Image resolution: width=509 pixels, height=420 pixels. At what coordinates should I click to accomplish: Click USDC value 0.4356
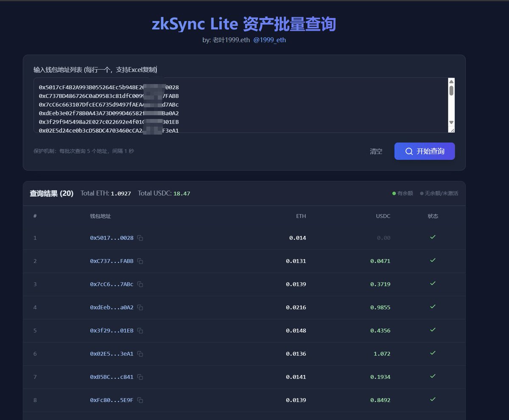click(380, 330)
